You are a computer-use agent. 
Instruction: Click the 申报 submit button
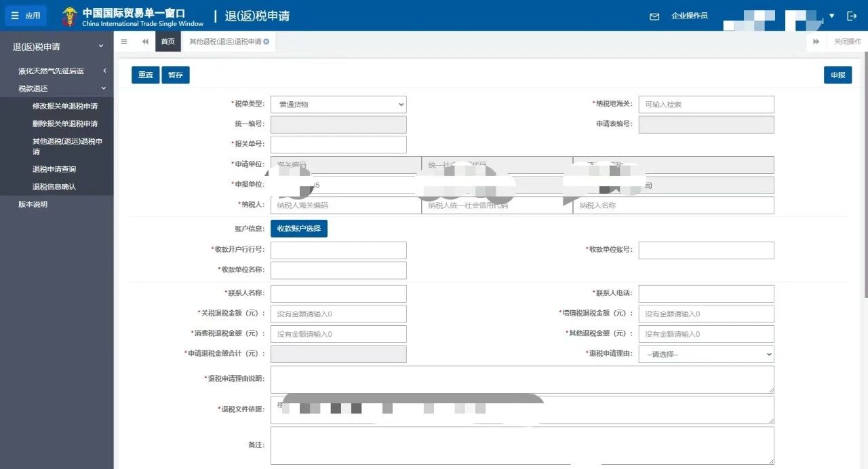[837, 75]
